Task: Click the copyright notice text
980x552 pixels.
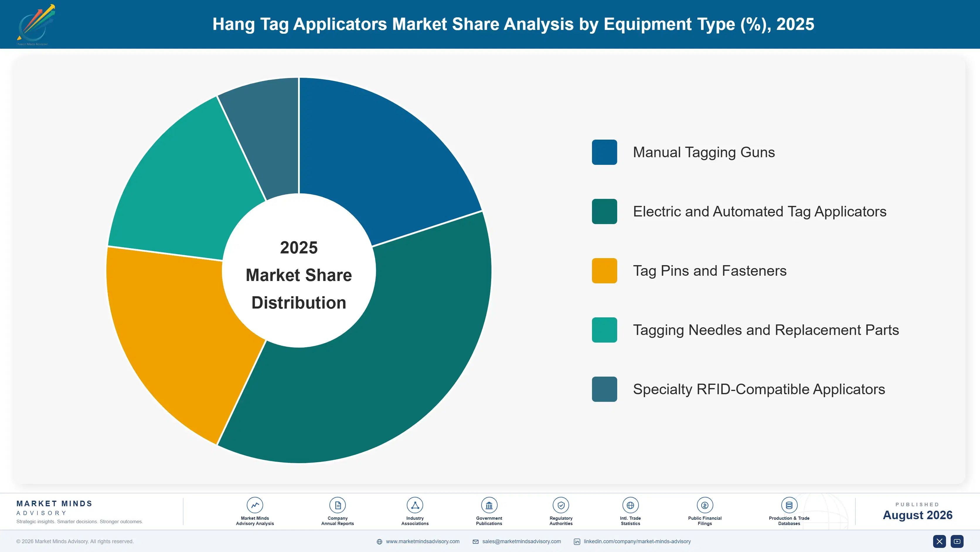Action: tap(75, 541)
